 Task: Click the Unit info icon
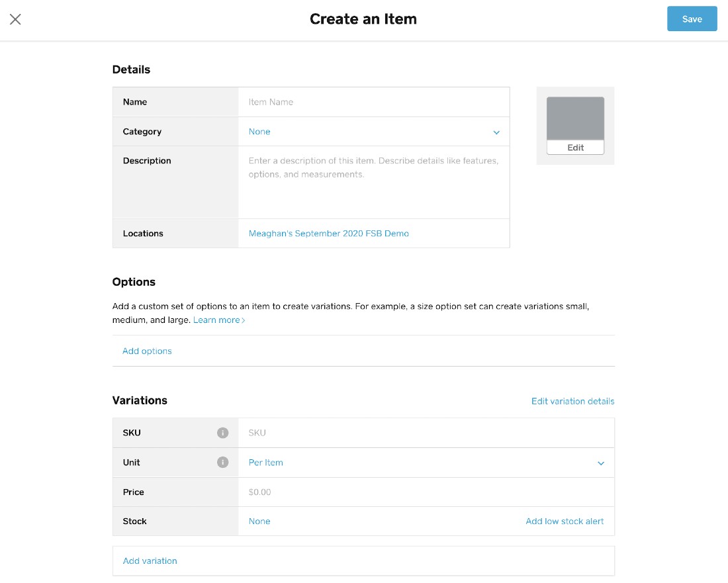click(223, 463)
